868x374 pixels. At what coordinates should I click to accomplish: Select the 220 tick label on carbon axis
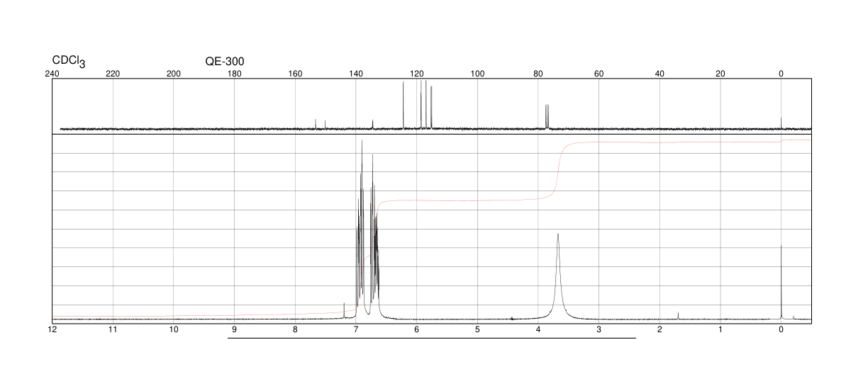(113, 74)
